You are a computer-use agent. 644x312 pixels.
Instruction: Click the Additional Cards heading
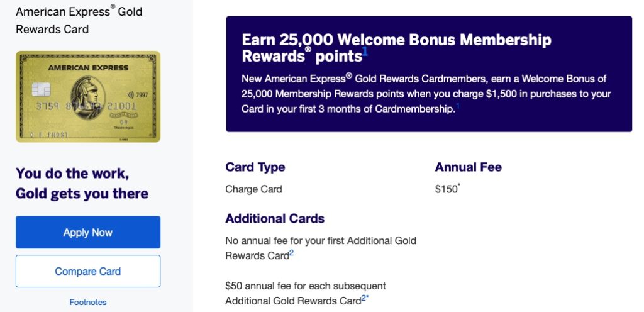275,219
